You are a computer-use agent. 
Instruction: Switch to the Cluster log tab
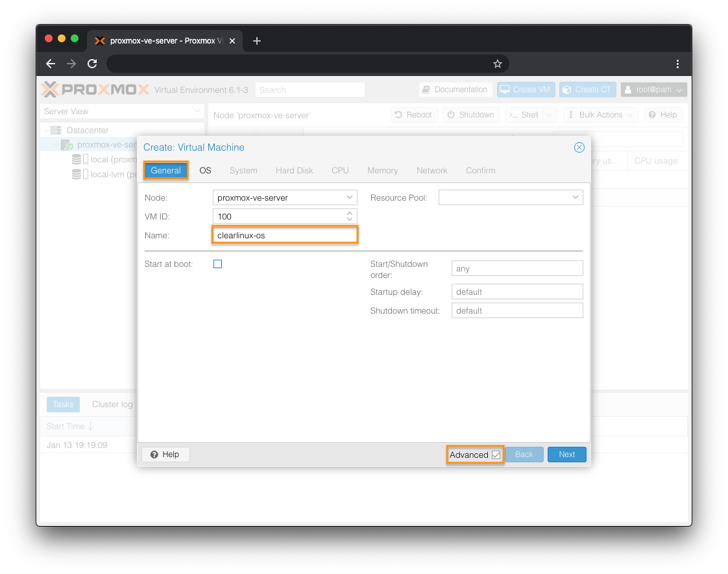click(112, 405)
